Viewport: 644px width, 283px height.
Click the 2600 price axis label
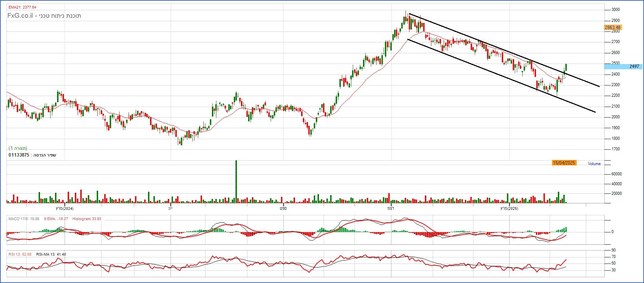(615, 53)
